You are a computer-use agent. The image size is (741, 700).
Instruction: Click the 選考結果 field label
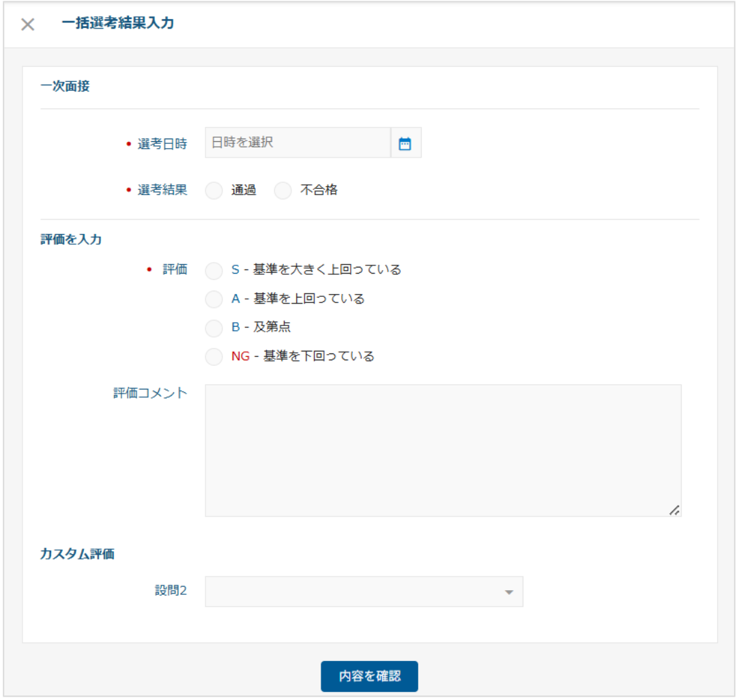[x=162, y=190]
